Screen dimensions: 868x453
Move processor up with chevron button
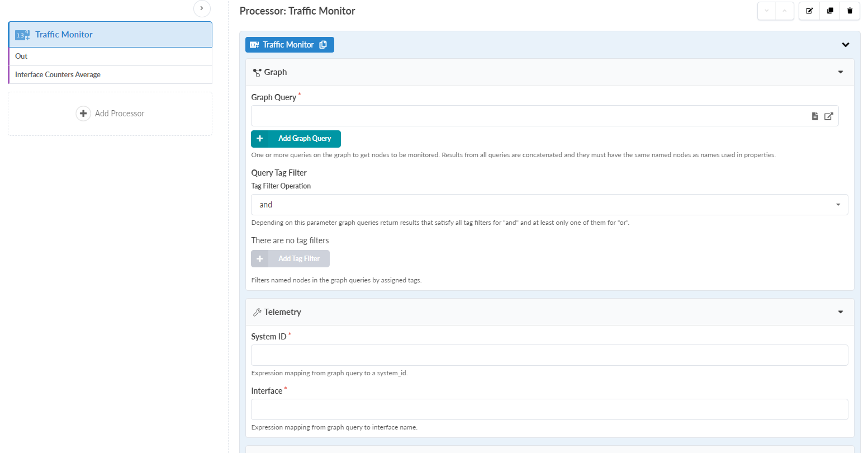[x=785, y=11]
